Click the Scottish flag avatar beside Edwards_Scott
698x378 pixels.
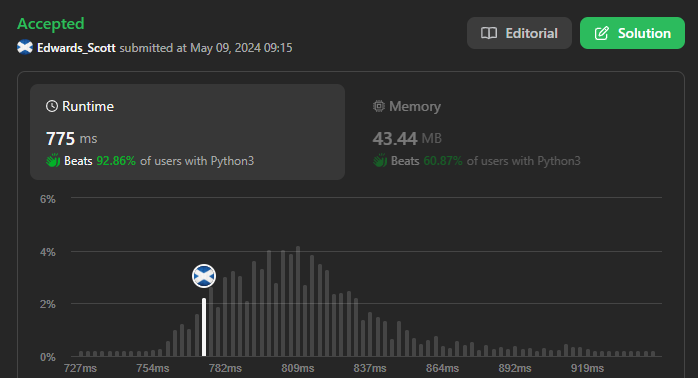(x=25, y=47)
